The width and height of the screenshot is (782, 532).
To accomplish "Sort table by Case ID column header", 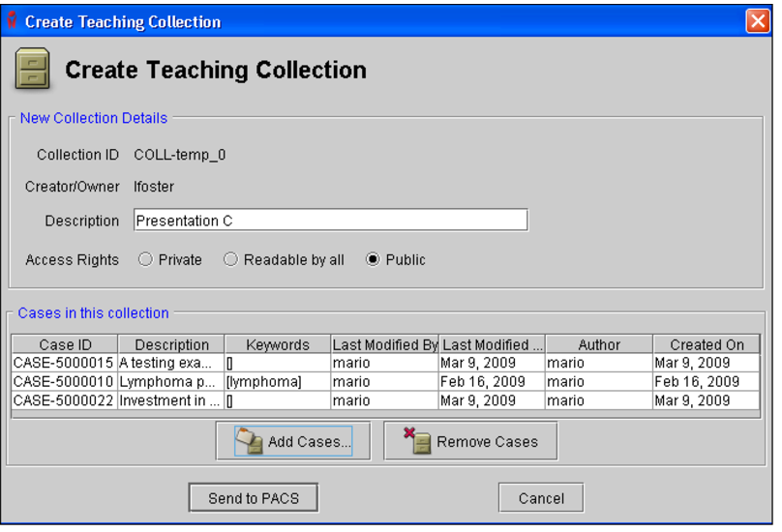I will tap(65, 344).
